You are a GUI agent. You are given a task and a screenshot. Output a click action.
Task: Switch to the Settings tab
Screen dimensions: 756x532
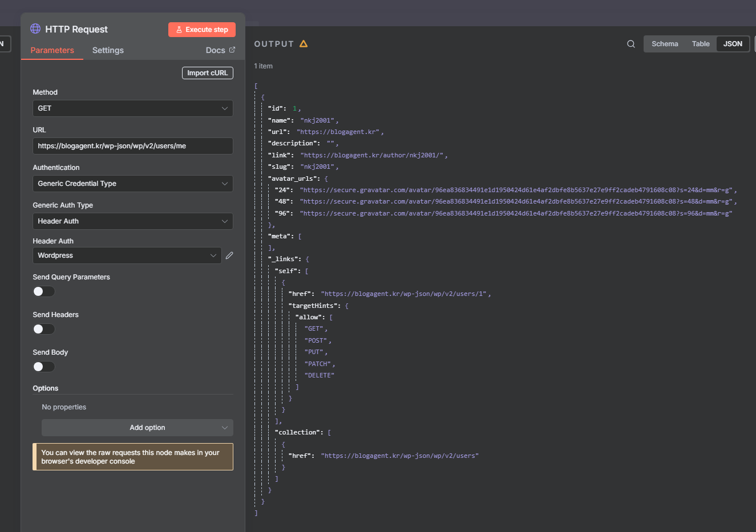click(x=108, y=50)
